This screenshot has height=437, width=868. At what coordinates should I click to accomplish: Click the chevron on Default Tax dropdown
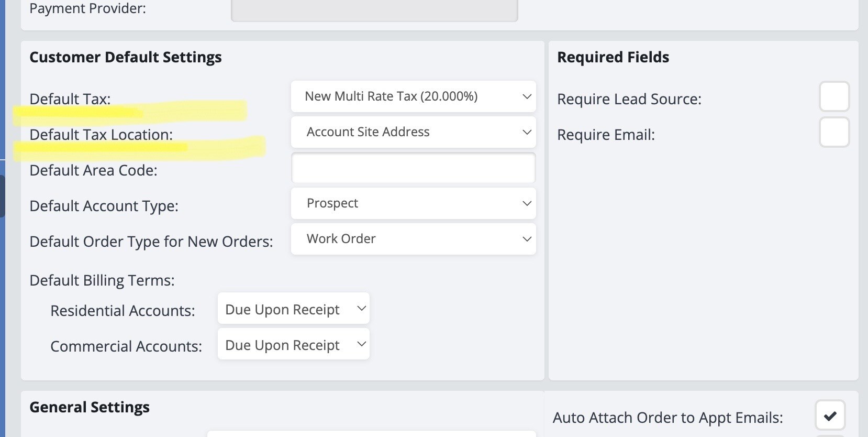(x=527, y=96)
